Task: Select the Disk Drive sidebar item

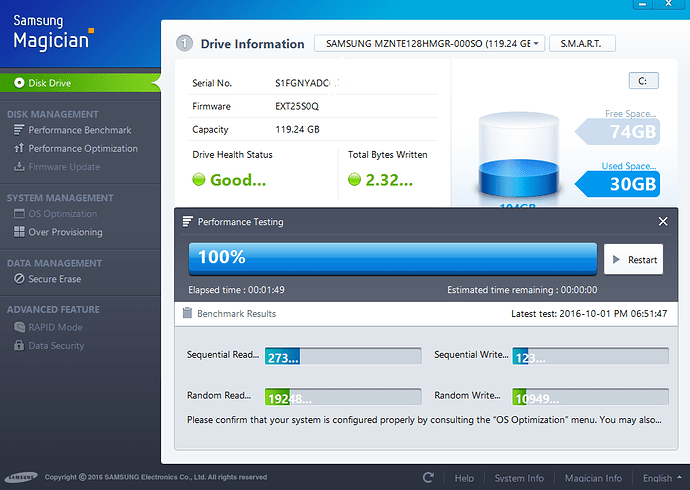Action: (80, 83)
